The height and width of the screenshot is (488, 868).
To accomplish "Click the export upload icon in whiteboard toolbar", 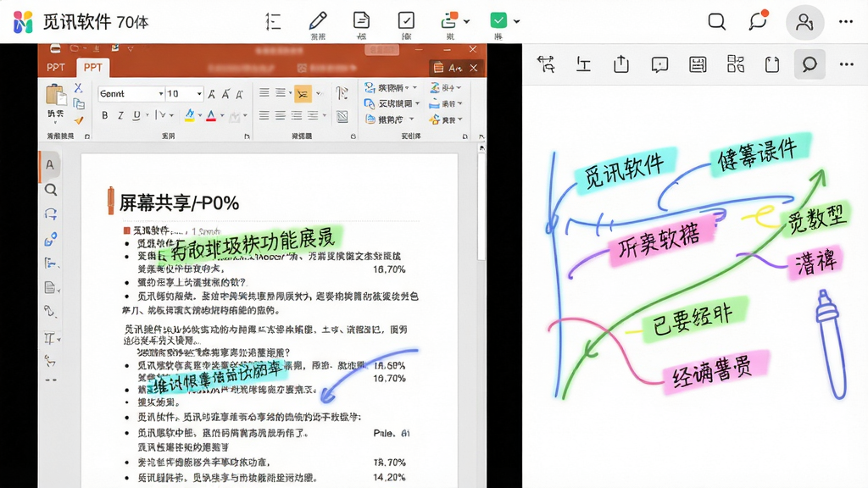I will 621,64.
